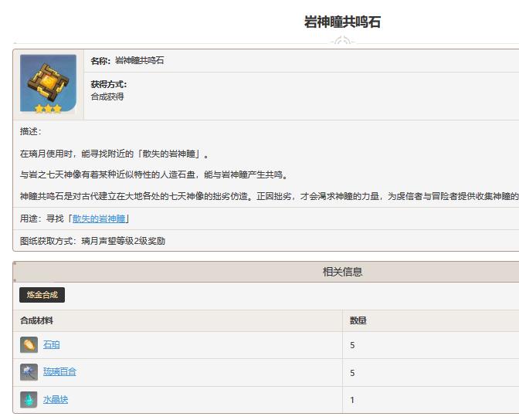Click the quantity cell for 石珀
Image resolution: width=519 pixels, height=420 pixels.
352,345
